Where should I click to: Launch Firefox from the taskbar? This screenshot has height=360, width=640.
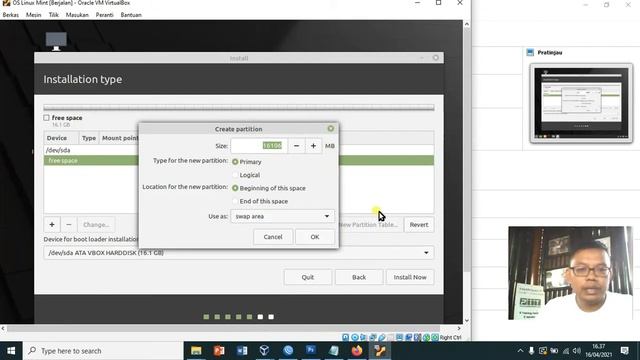click(357, 351)
